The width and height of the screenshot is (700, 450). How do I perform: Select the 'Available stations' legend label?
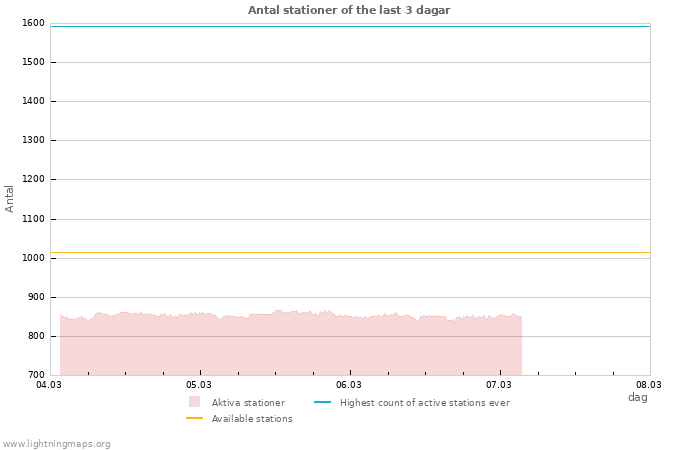(252, 419)
